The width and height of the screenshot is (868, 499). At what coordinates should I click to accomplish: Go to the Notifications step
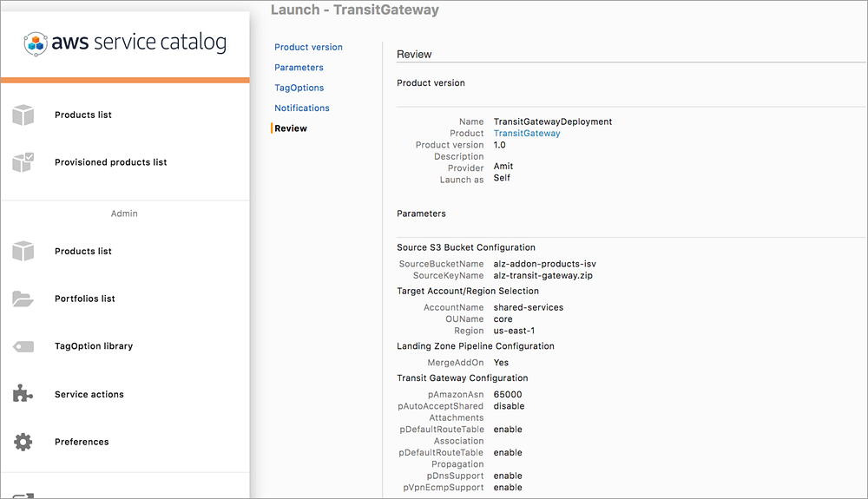(302, 108)
